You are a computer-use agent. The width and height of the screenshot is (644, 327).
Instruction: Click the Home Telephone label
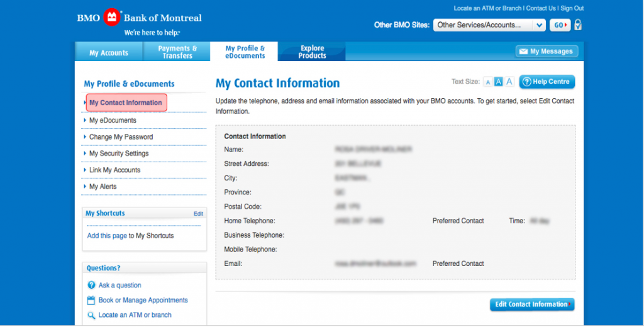click(250, 221)
